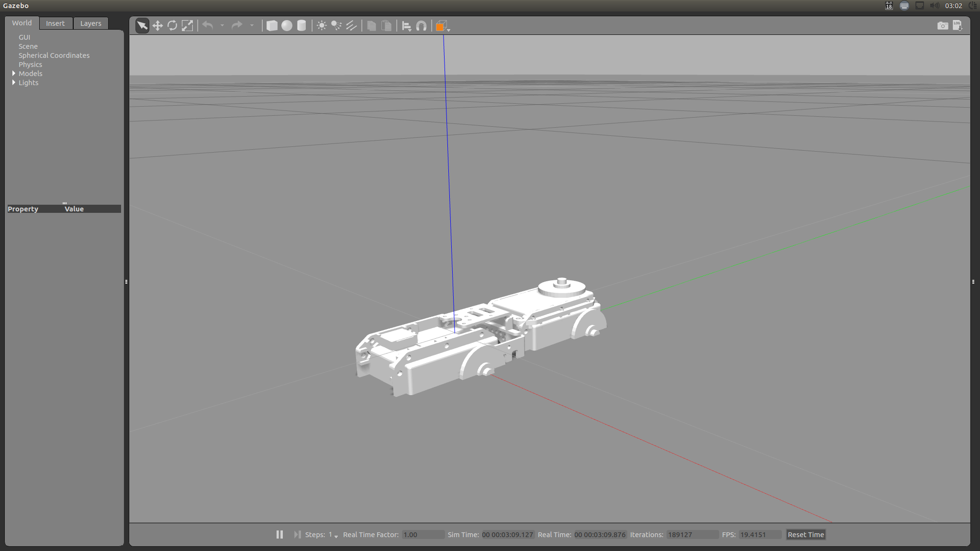980x551 pixels.
Task: Open the data log recorder
Action: pyautogui.click(x=957, y=25)
